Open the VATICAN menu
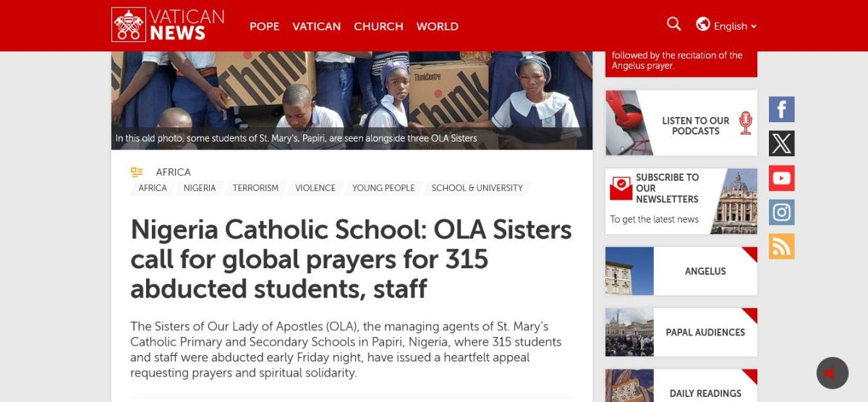 point(316,26)
